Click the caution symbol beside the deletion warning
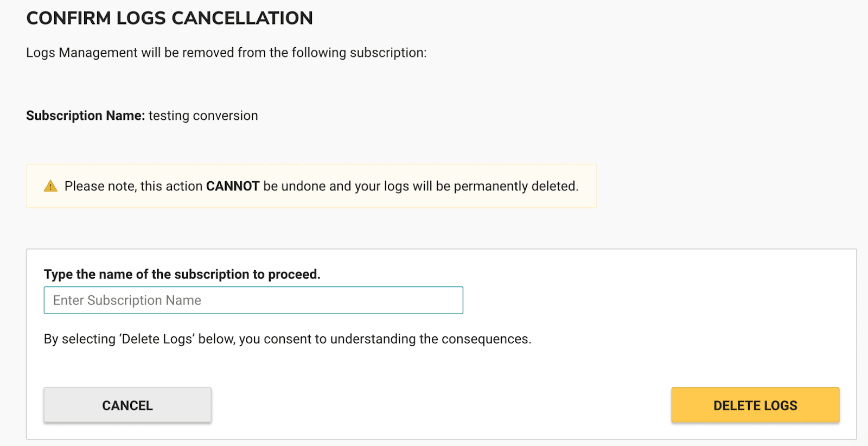868x446 pixels. pyautogui.click(x=50, y=186)
